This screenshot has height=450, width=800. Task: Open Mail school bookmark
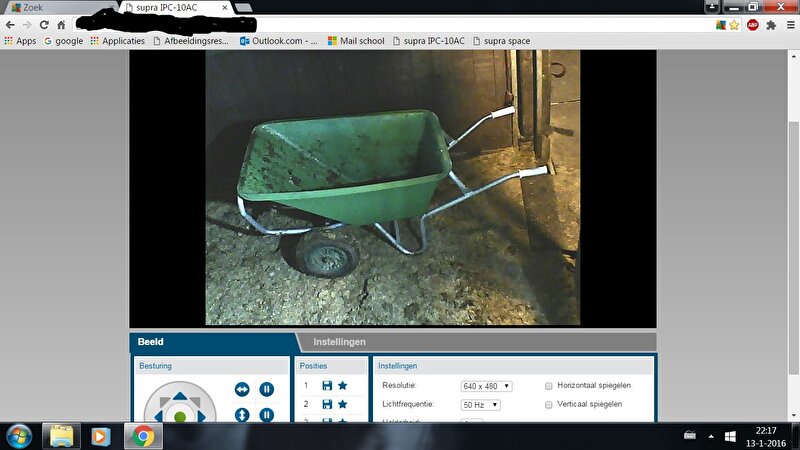[x=356, y=41]
